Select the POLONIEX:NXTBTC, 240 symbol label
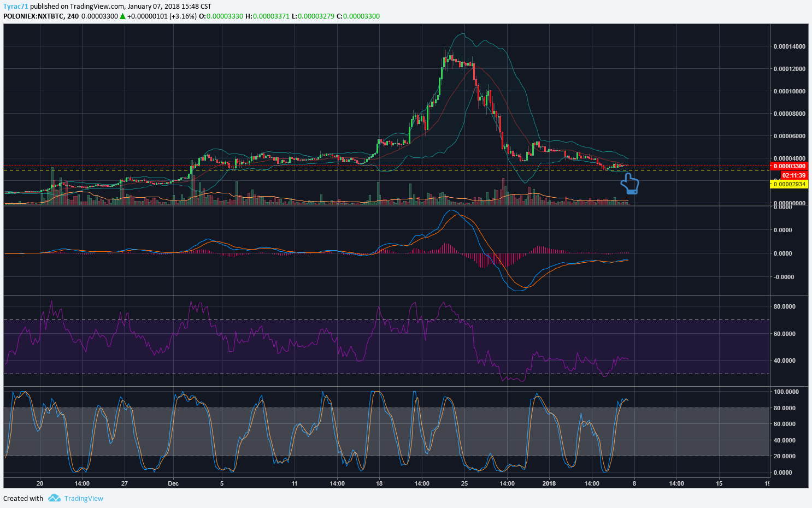 click(x=41, y=16)
